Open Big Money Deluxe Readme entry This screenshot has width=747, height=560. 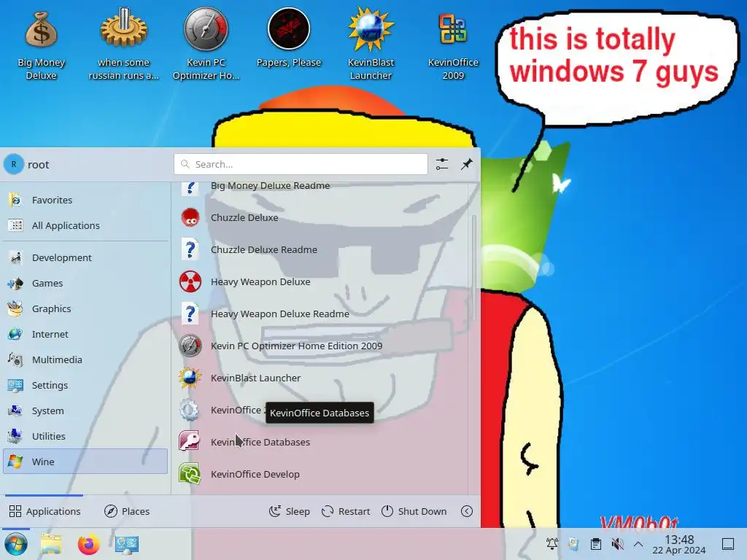pos(320,190)
